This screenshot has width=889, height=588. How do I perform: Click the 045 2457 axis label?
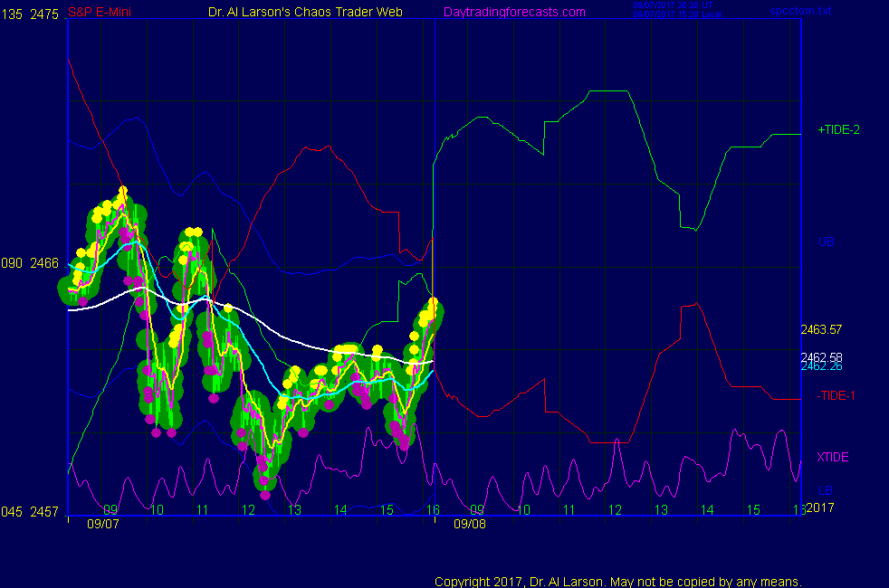pyautogui.click(x=30, y=511)
